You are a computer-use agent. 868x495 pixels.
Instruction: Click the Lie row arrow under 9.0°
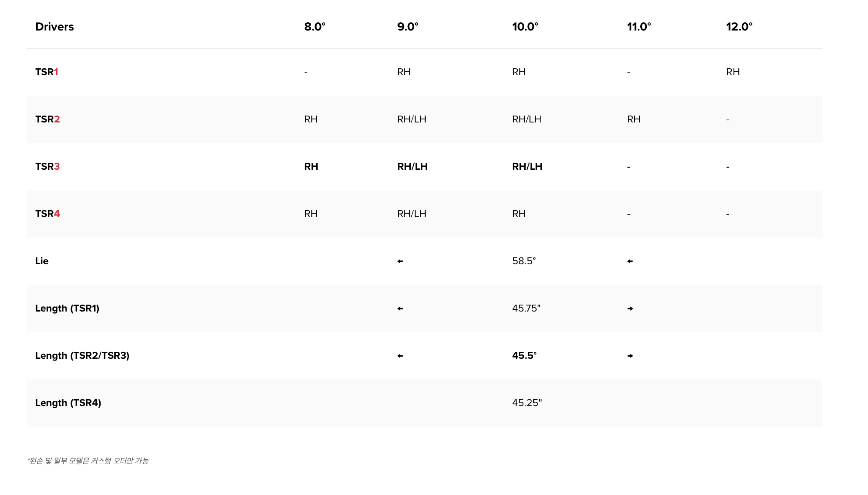tap(400, 261)
